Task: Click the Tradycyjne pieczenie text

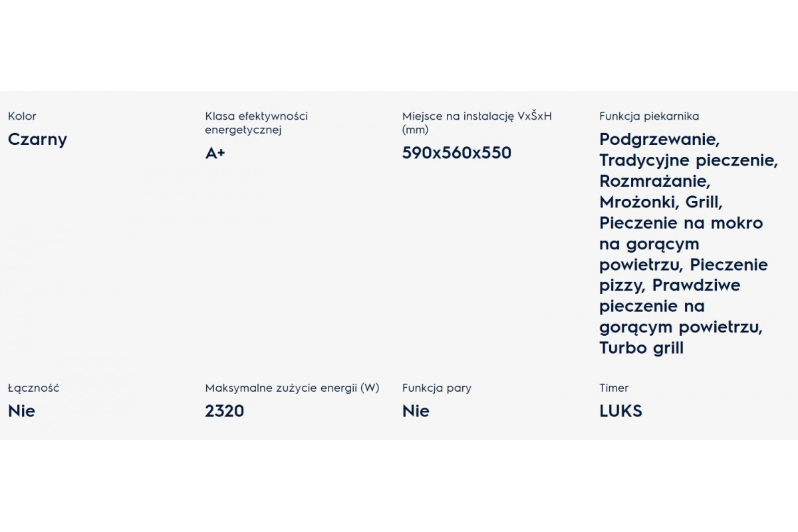Action: click(x=688, y=160)
